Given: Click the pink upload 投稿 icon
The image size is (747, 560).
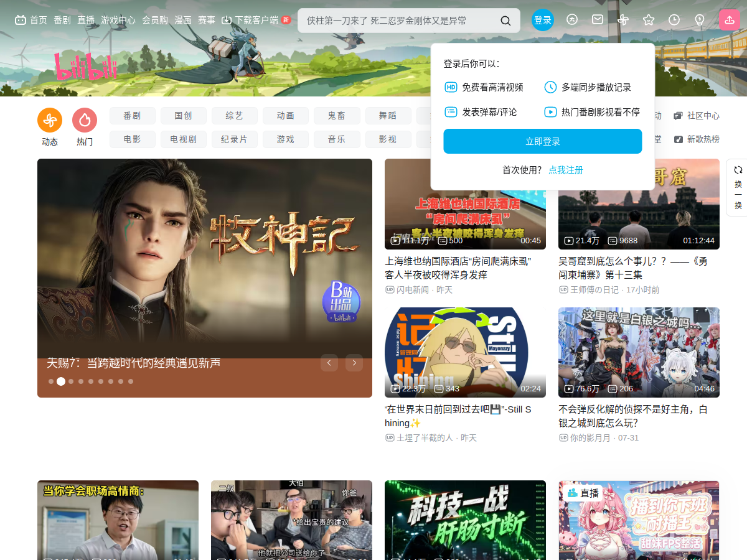Looking at the screenshot, I should [730, 20].
